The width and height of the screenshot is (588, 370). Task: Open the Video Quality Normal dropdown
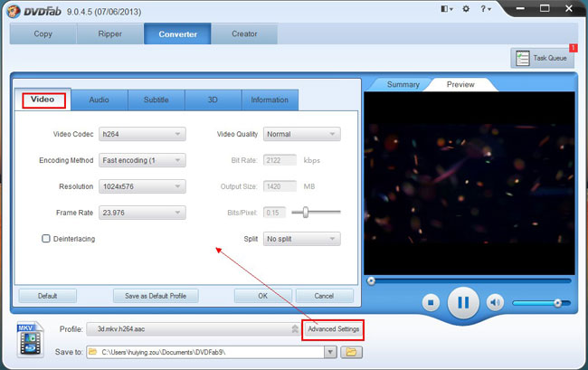point(302,134)
